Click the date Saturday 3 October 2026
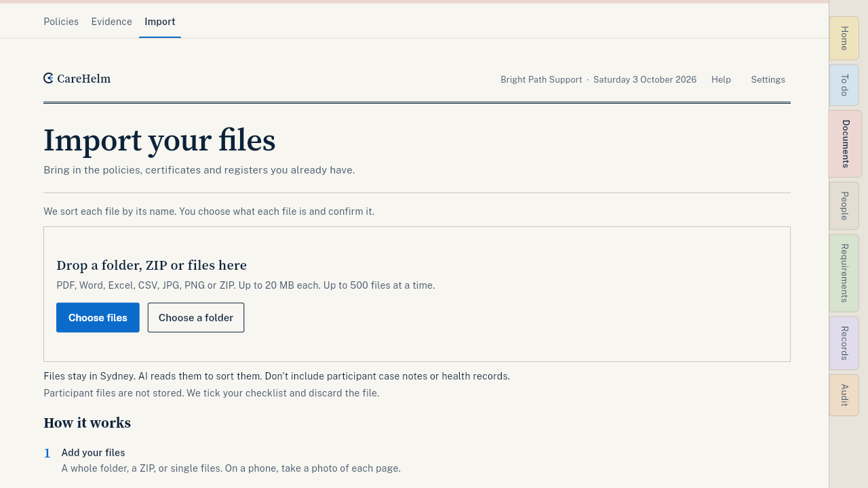The width and height of the screenshot is (868, 488). coord(645,80)
